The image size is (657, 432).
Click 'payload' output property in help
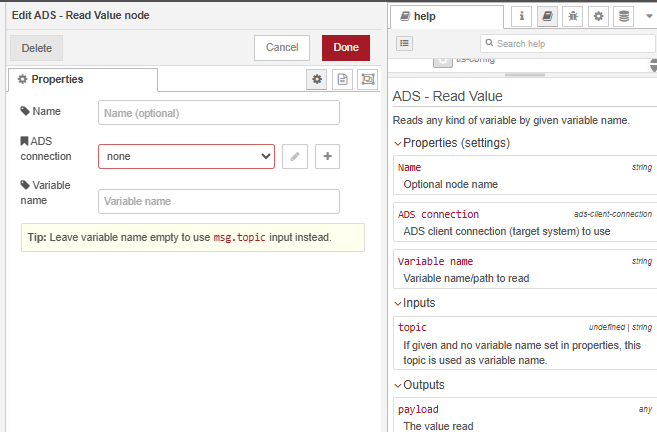[418, 409]
